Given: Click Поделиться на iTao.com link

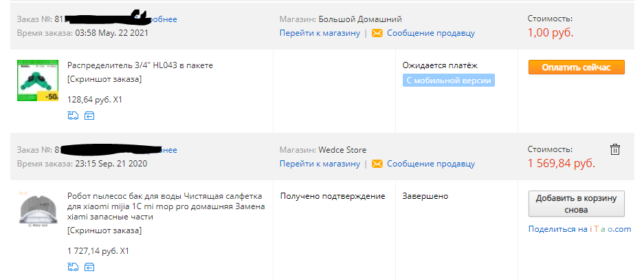Looking at the screenshot, I should click(x=579, y=229).
